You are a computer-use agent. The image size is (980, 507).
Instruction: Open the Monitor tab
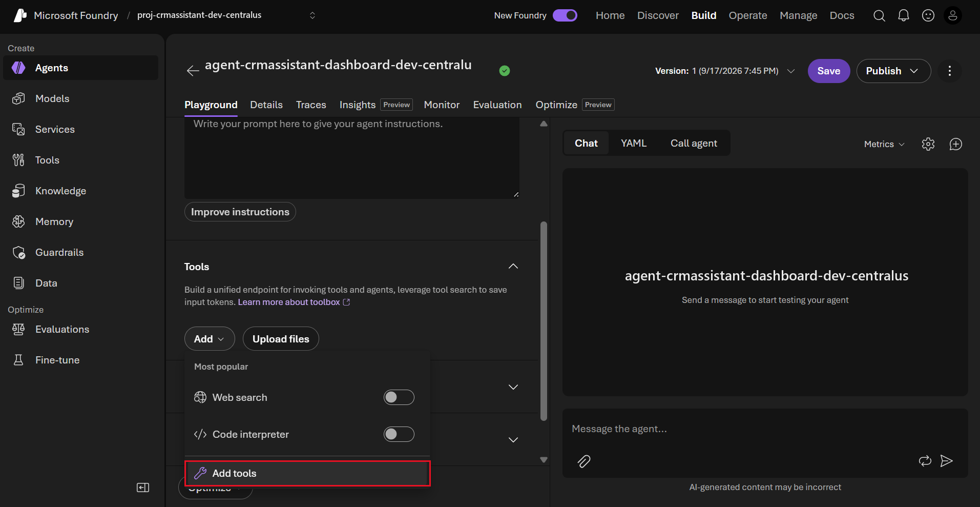(442, 105)
